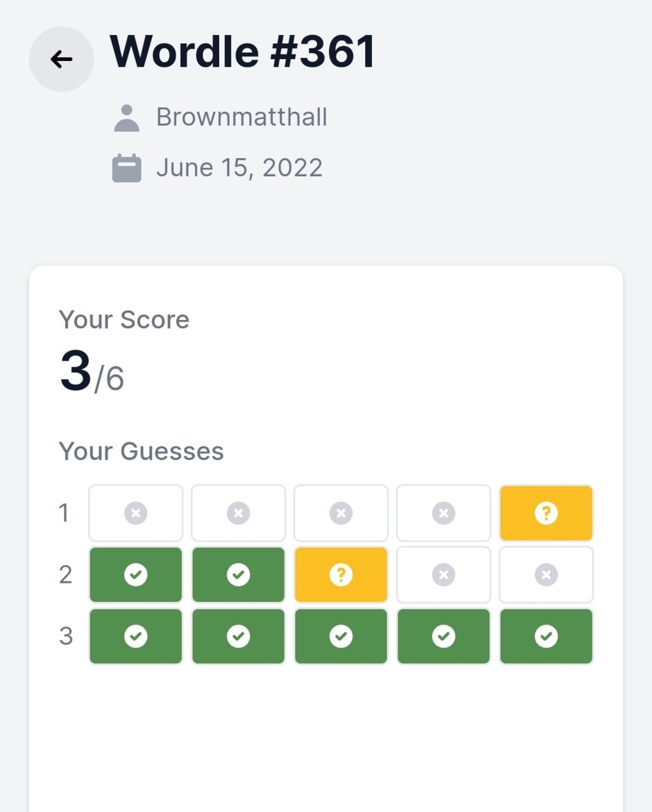Click the first gray X tile in guess 1
The width and height of the screenshot is (652, 812).
point(136,513)
